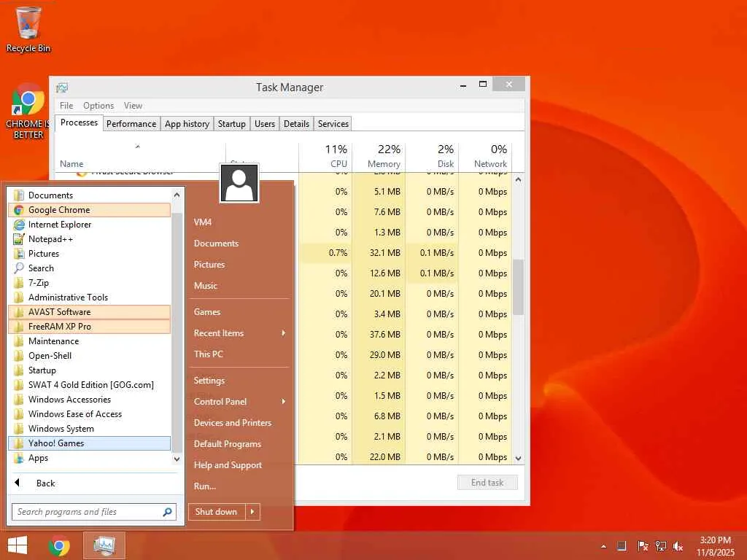Click Back in the Start menu
The width and height of the screenshot is (747, 560).
tap(46, 483)
